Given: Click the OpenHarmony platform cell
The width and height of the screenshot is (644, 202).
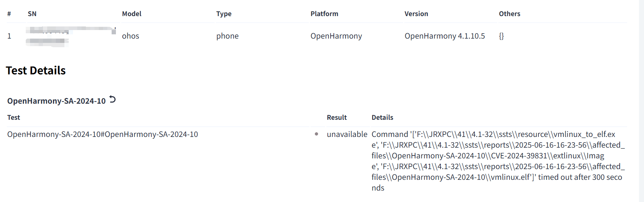Looking at the screenshot, I should click(x=336, y=36).
